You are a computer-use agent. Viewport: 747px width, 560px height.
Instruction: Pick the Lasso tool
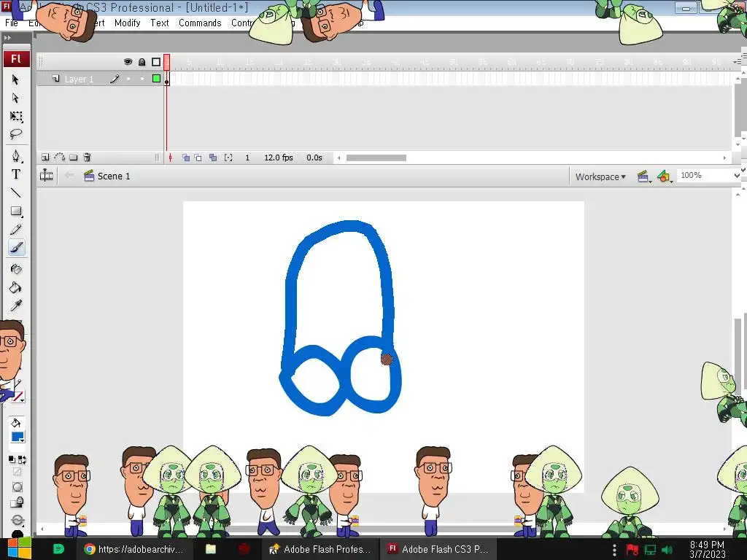(x=16, y=134)
